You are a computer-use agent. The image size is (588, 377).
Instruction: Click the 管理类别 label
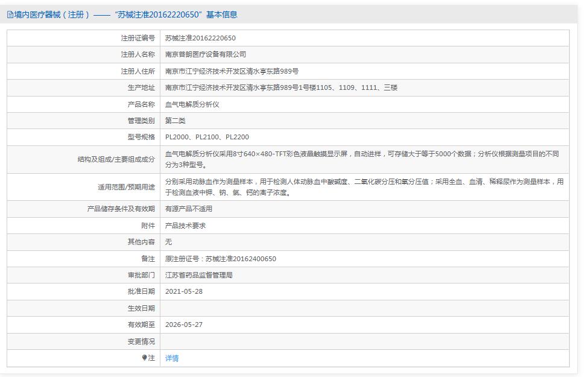point(141,121)
